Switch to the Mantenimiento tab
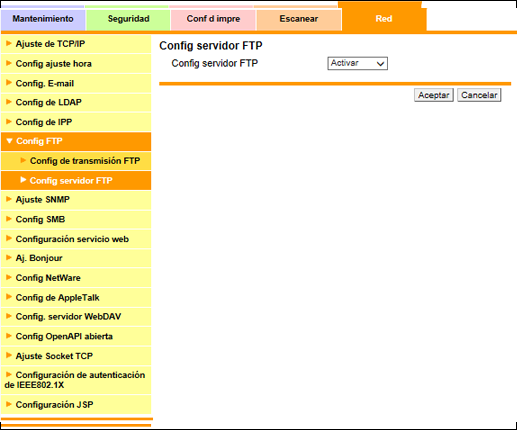The height and width of the screenshot is (430, 517). pos(43,19)
